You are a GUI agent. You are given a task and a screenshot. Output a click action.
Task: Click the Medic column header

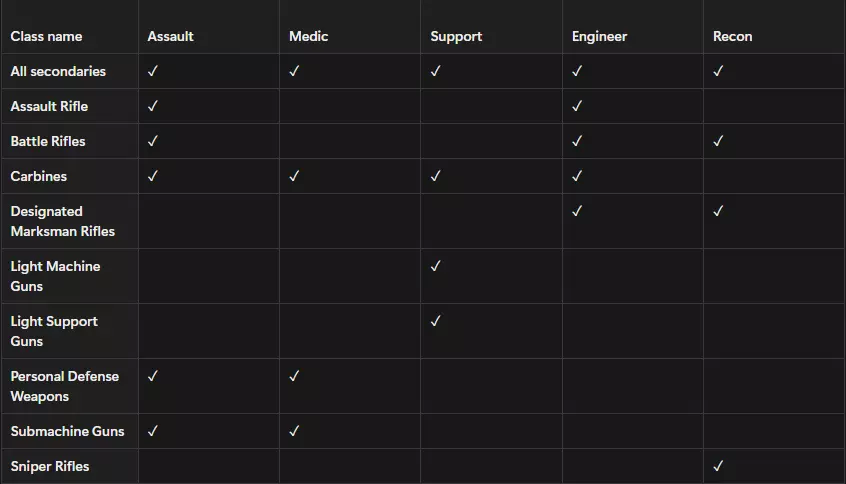(x=308, y=36)
